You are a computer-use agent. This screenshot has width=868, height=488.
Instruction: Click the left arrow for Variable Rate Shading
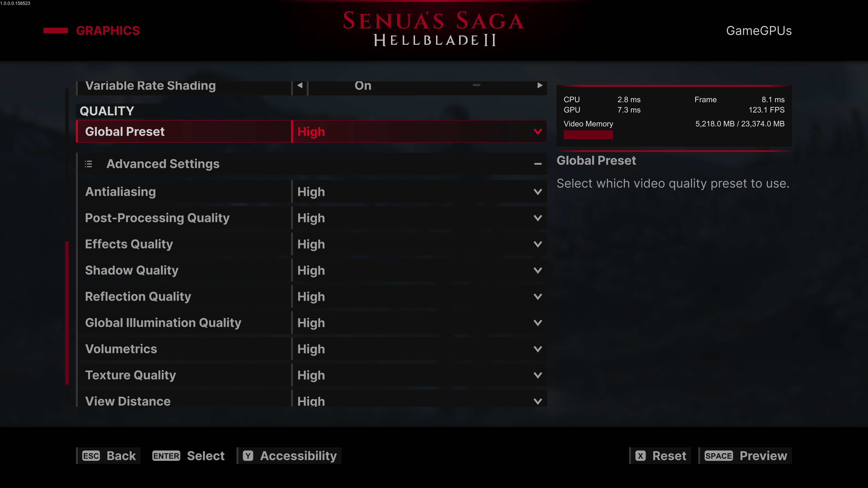(x=300, y=86)
